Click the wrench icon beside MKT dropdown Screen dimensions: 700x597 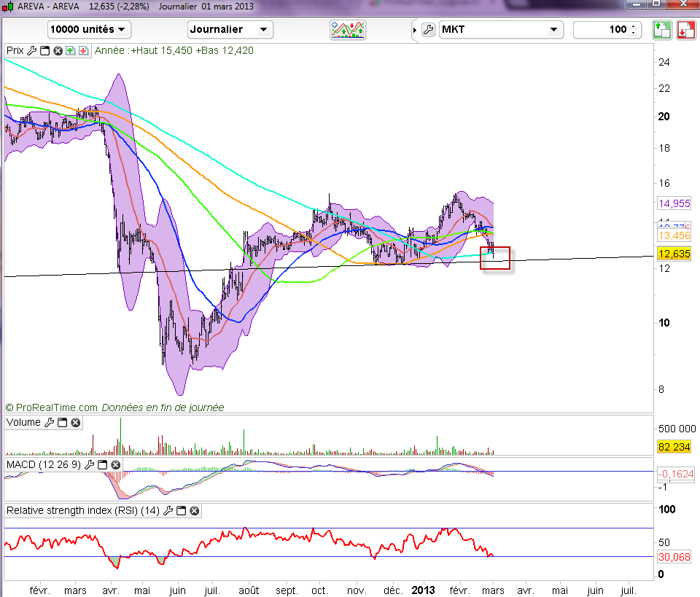(428, 30)
